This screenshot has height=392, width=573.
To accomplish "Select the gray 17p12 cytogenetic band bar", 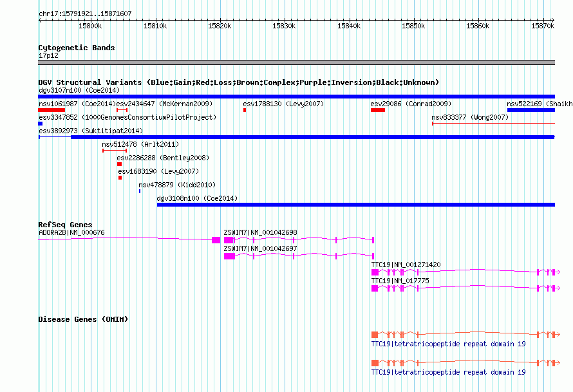I will (296, 62).
